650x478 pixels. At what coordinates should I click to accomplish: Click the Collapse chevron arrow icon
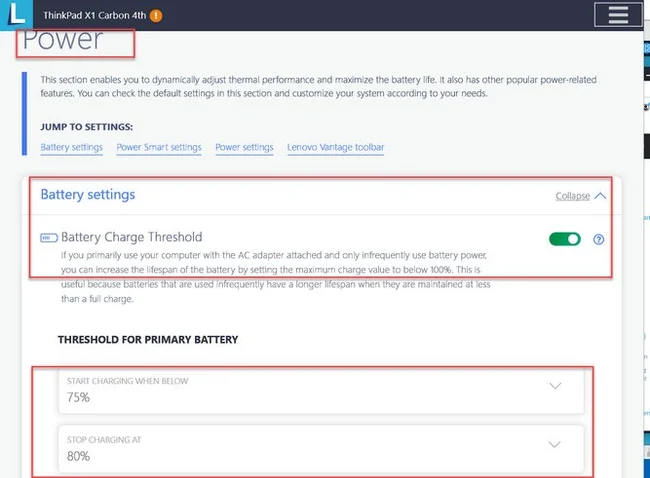(600, 196)
